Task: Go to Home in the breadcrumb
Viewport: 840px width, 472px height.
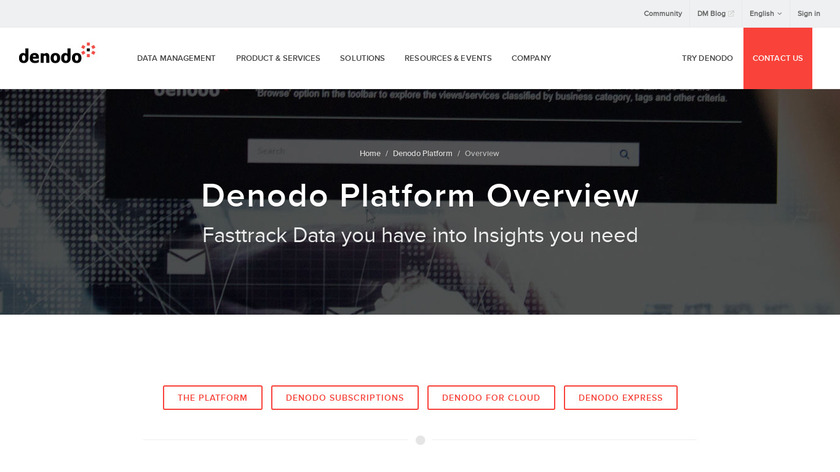Action: coord(370,153)
